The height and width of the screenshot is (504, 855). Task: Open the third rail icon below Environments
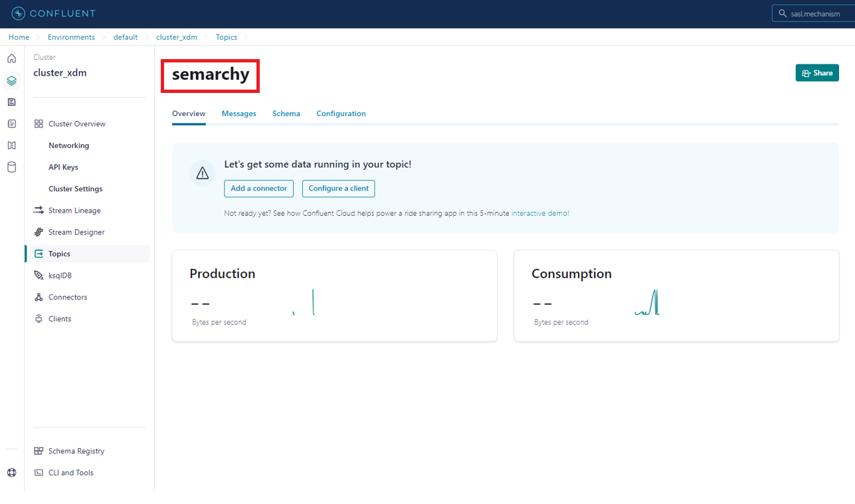click(x=11, y=102)
